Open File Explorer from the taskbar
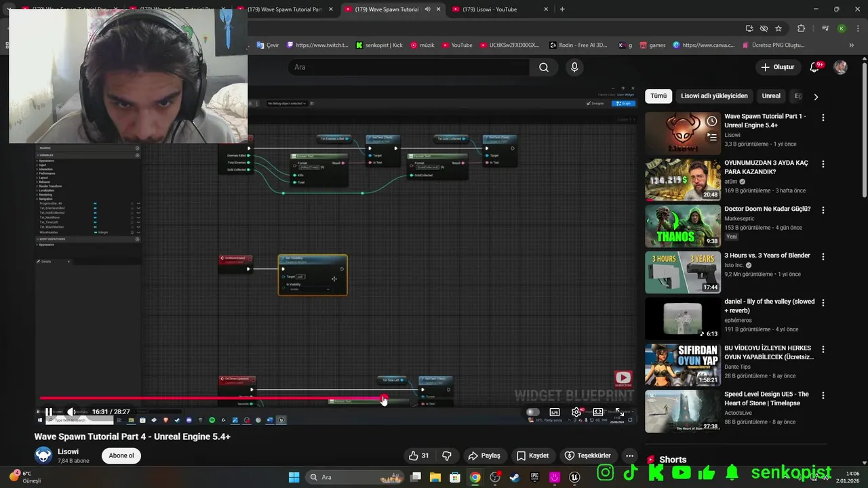 click(x=435, y=477)
